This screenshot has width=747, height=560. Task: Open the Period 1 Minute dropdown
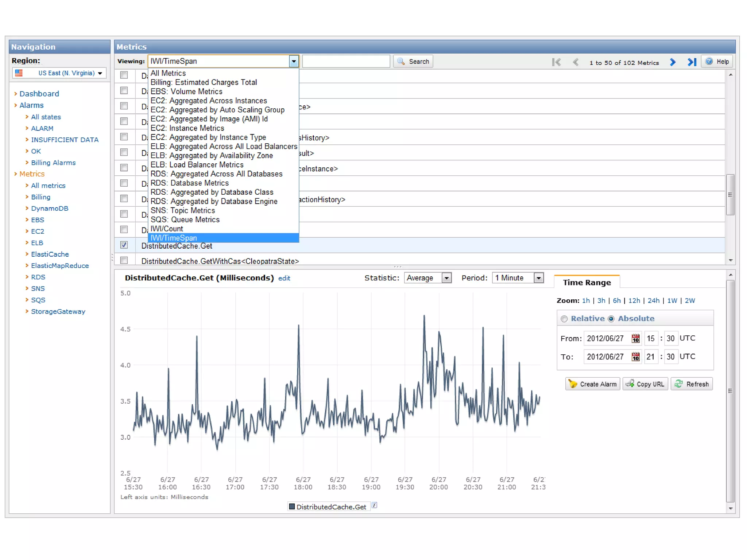538,278
